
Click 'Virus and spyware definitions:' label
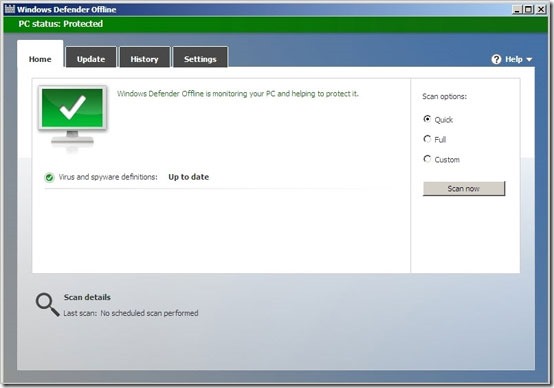coord(108,177)
